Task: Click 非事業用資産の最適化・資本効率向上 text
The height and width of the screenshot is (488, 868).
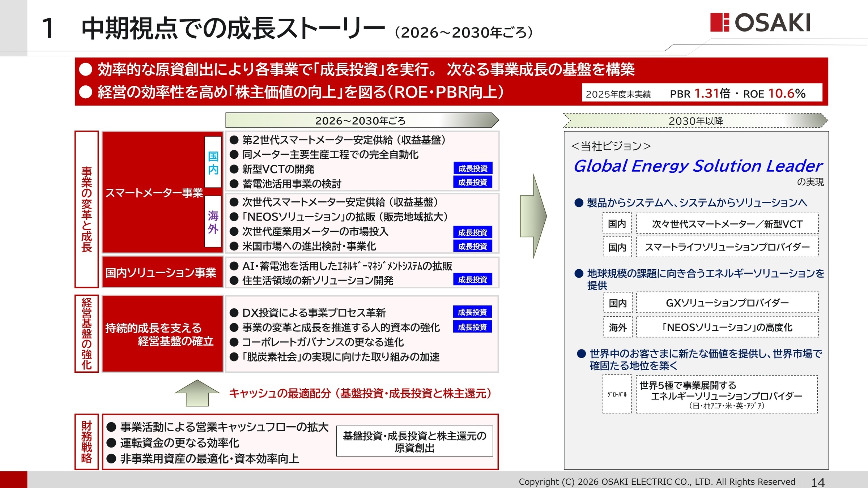Action: (210, 459)
